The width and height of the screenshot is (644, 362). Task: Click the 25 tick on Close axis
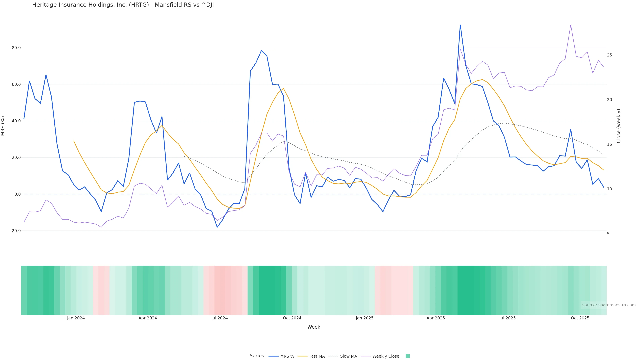(x=609, y=55)
